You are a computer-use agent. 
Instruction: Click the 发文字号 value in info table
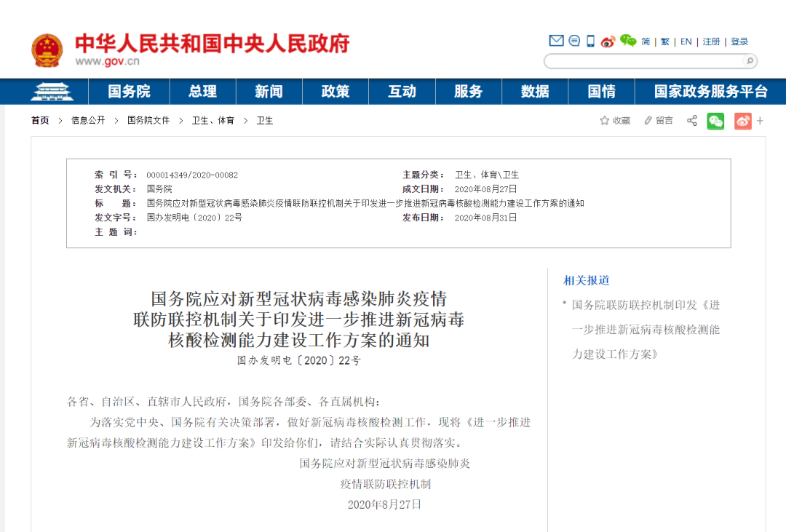194,218
